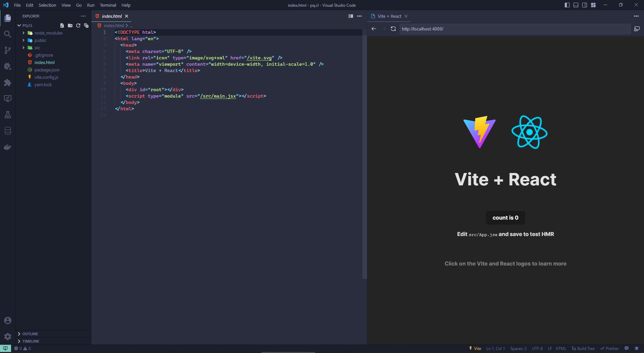Switch to the Vite + React tab
This screenshot has width=644, height=353.
(389, 16)
